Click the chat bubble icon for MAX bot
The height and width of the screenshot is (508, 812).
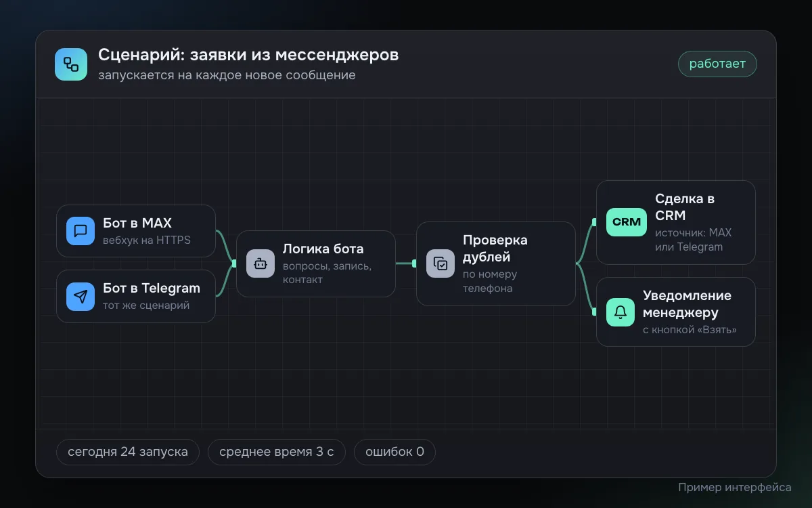(81, 231)
